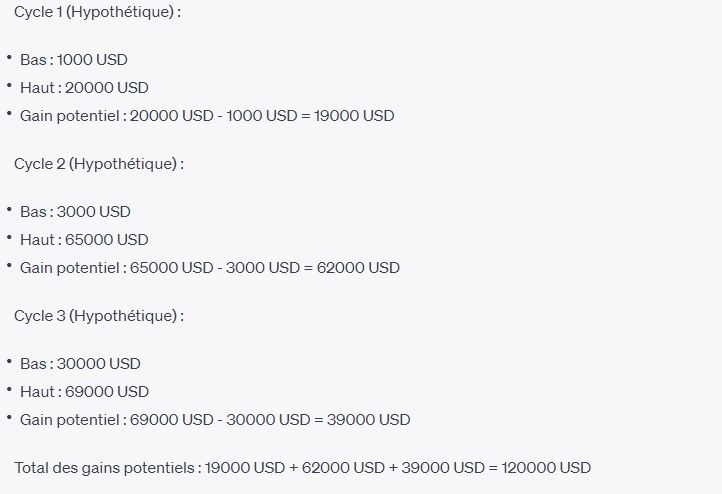Click the bullet before 'Haut : 65000 USD'
This screenshot has height=494, width=722.
(9, 238)
